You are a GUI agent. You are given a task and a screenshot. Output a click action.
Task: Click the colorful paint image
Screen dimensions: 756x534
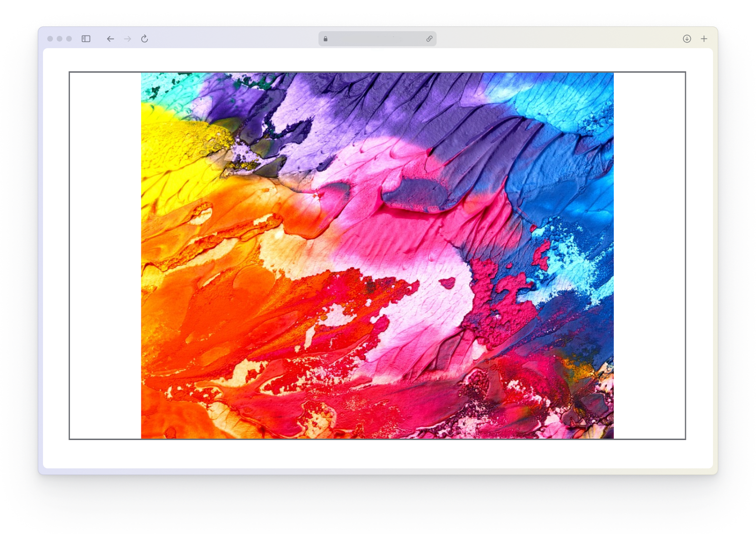pos(377,255)
